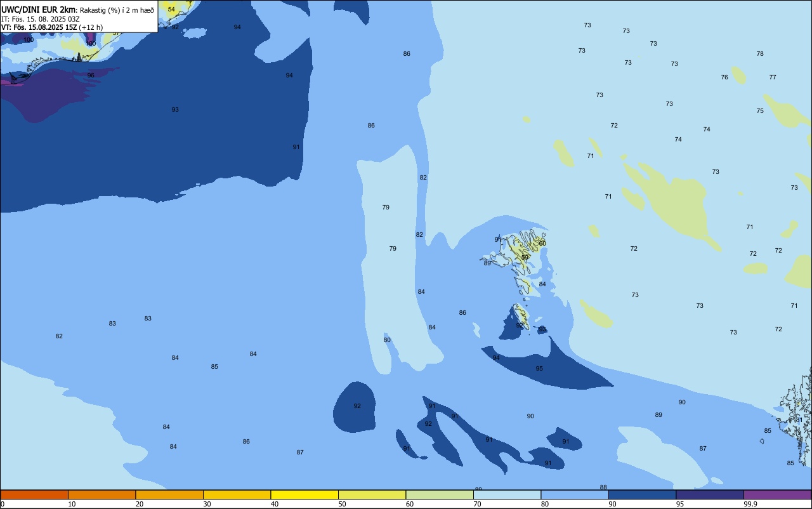Click the 20–30 amber legend swatch
812x509 pixels.
[x=169, y=494]
